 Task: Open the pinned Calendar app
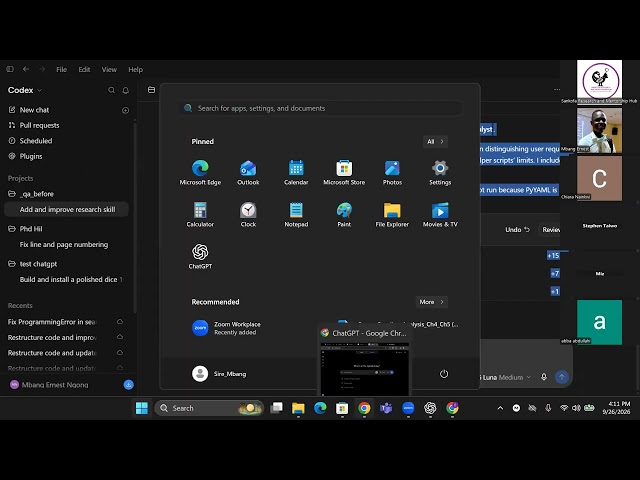[x=296, y=173]
